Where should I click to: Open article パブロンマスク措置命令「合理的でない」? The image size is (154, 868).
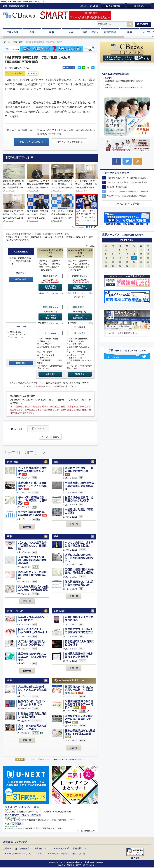tap(32, 546)
